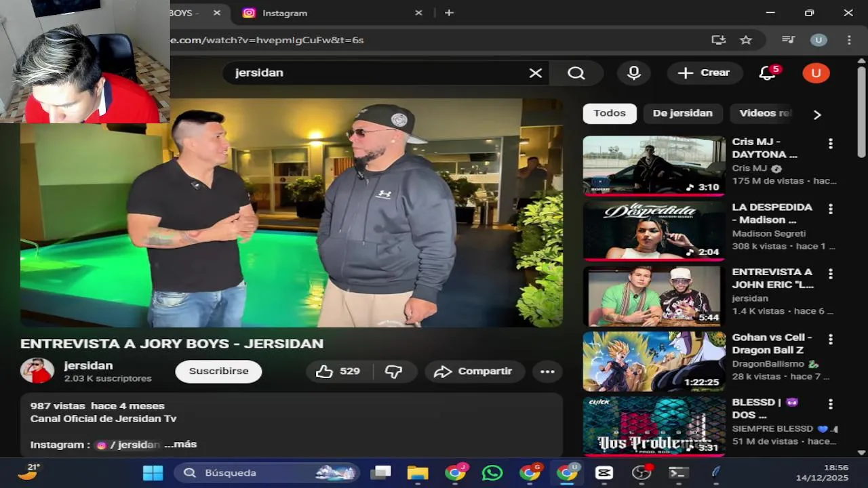Click the taskbar Búsqueda search box
The width and height of the screenshot is (868, 488).
point(267,472)
